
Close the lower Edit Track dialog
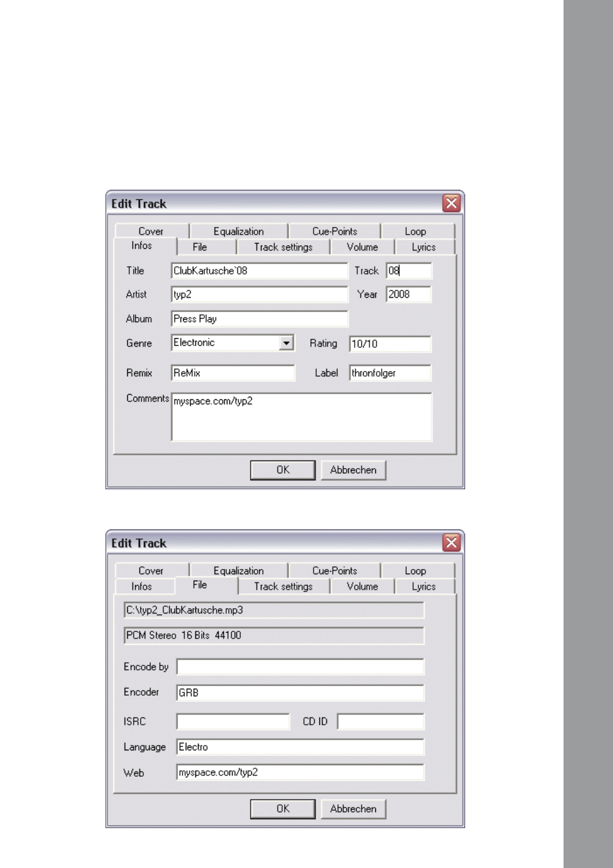tap(452, 543)
